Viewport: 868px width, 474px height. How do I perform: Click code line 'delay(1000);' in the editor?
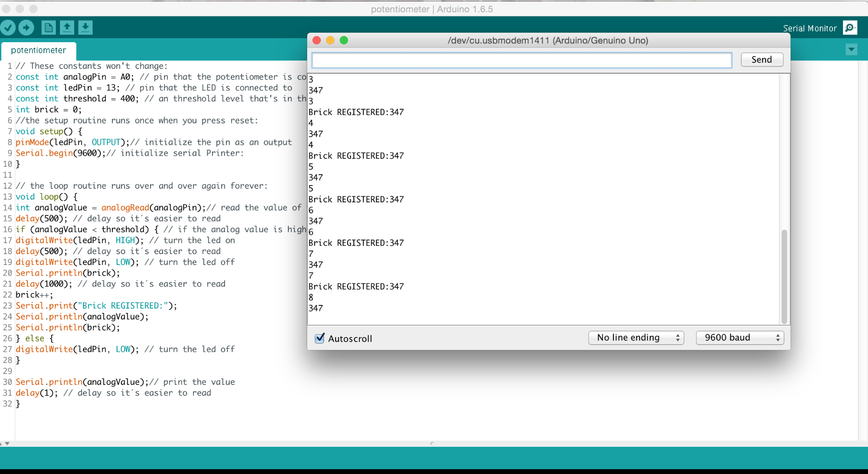point(44,284)
